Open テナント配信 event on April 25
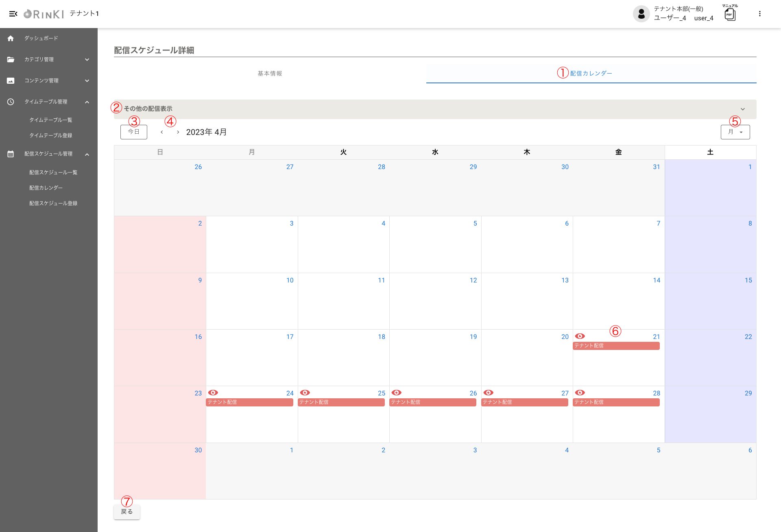 pos(341,402)
